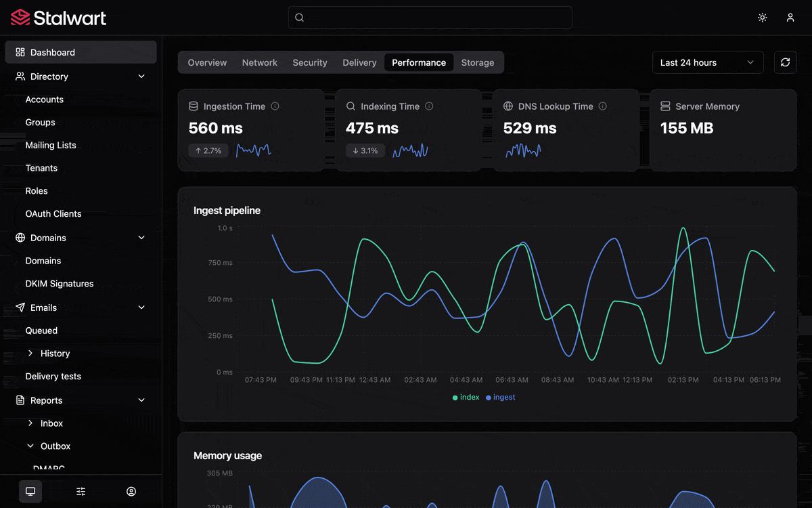Switch to the Overview tab
The width and height of the screenshot is (812, 508).
[x=207, y=62]
